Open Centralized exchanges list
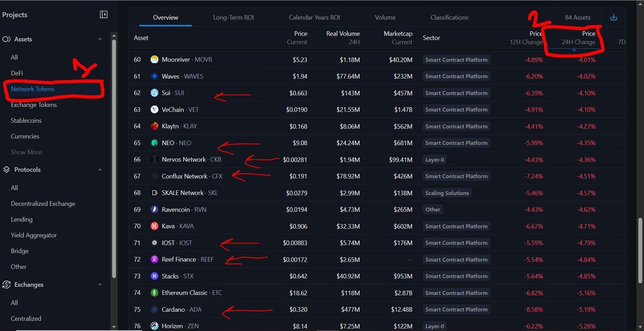The height and width of the screenshot is (331, 644). (26, 319)
